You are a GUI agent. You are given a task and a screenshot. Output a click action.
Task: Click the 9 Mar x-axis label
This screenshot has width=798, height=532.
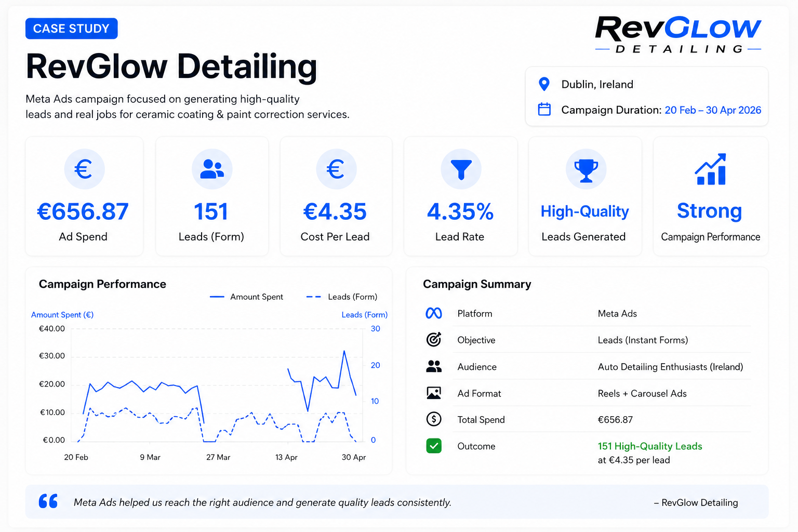click(x=150, y=457)
